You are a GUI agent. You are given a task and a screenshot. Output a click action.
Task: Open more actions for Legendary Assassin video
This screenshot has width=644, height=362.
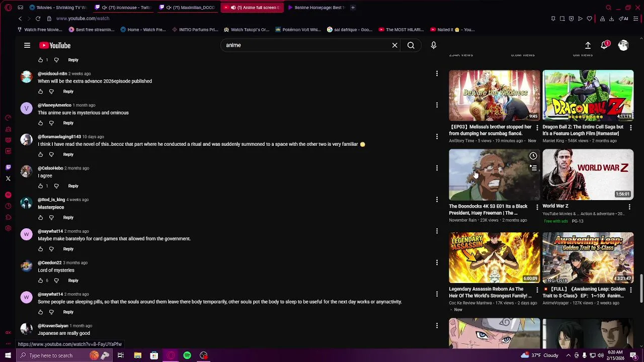click(x=537, y=290)
